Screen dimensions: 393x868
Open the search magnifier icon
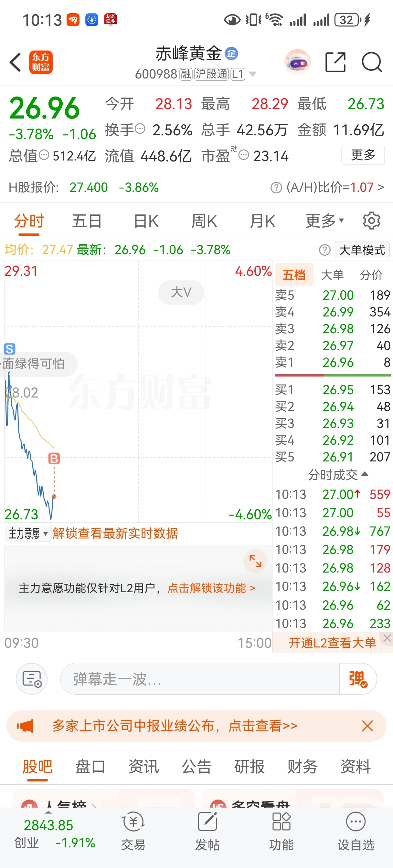pyautogui.click(x=372, y=62)
